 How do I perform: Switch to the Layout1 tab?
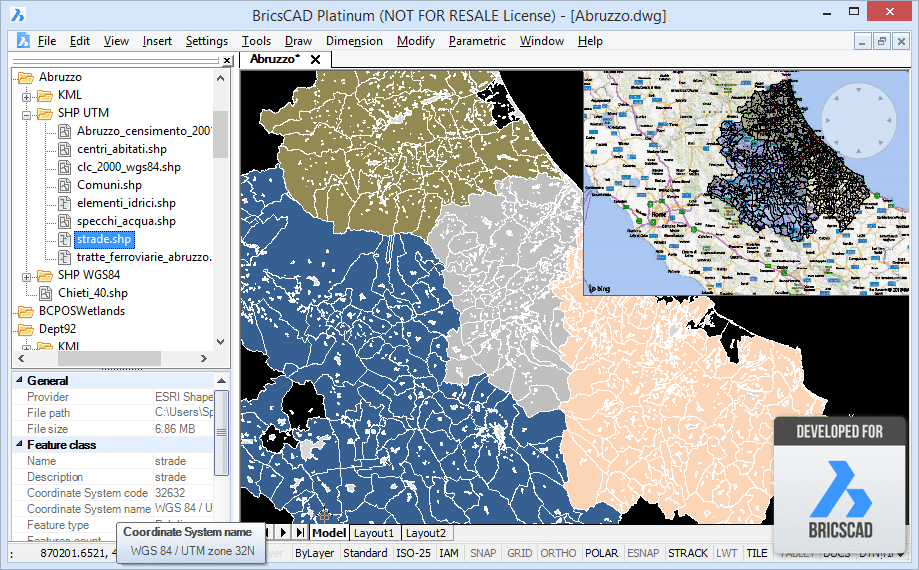point(374,533)
